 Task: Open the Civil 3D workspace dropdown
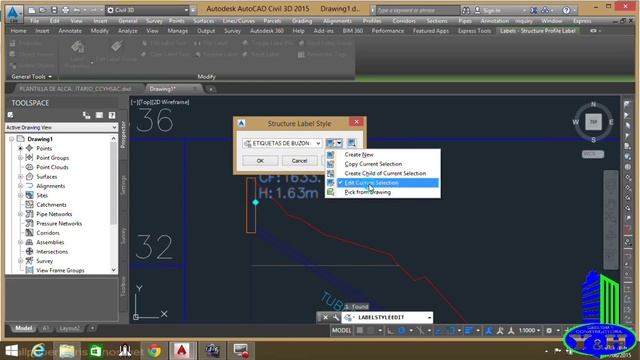click(x=148, y=10)
